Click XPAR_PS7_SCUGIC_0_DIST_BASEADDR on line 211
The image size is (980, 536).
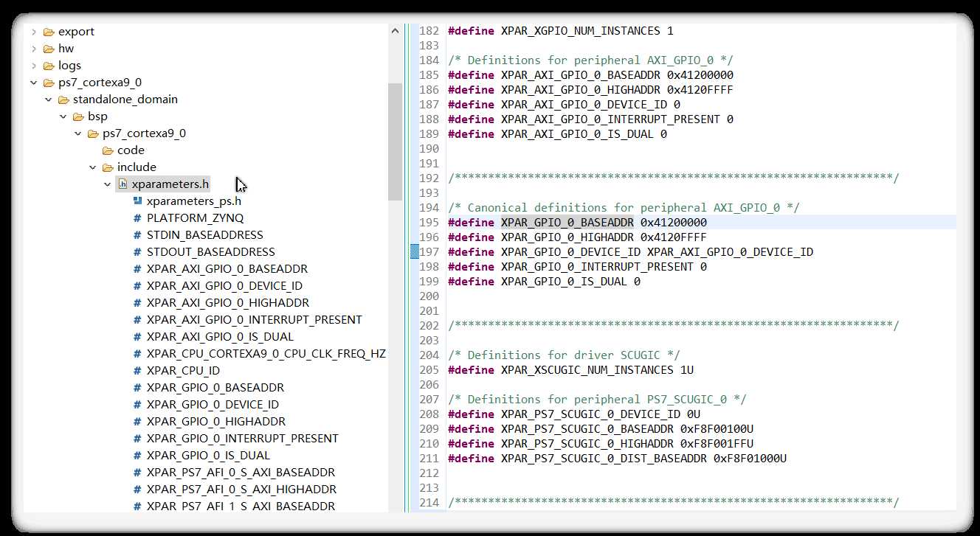click(603, 459)
